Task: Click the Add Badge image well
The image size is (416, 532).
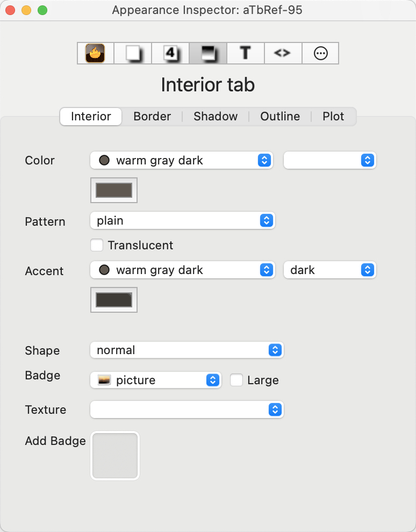Action: [x=114, y=455]
